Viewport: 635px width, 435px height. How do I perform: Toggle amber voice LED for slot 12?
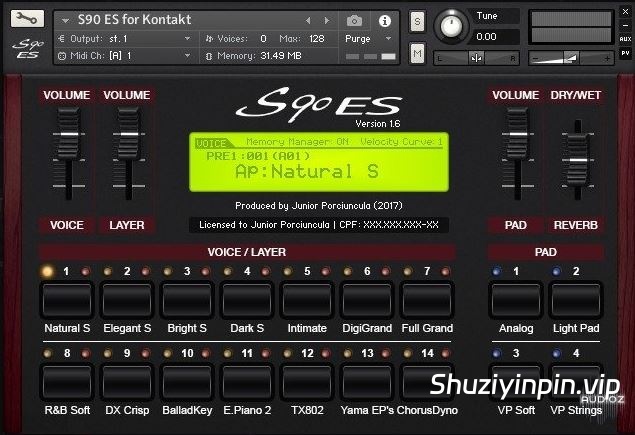287,354
